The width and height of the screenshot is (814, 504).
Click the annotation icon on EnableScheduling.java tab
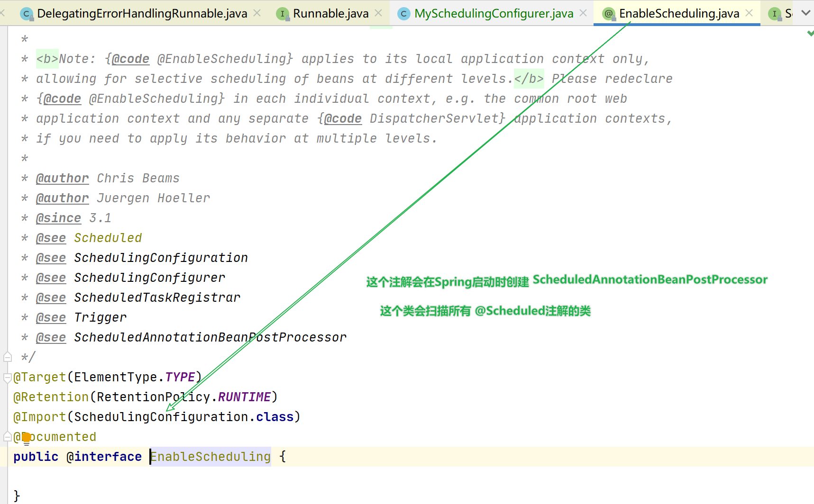tap(608, 13)
